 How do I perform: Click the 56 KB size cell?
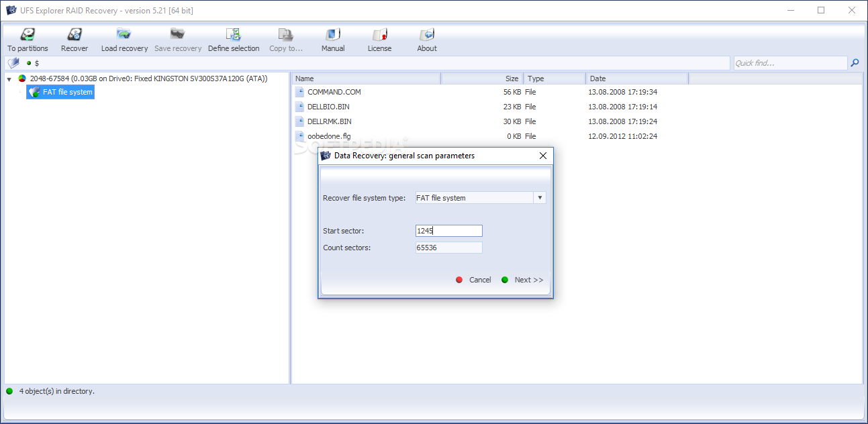pos(512,92)
